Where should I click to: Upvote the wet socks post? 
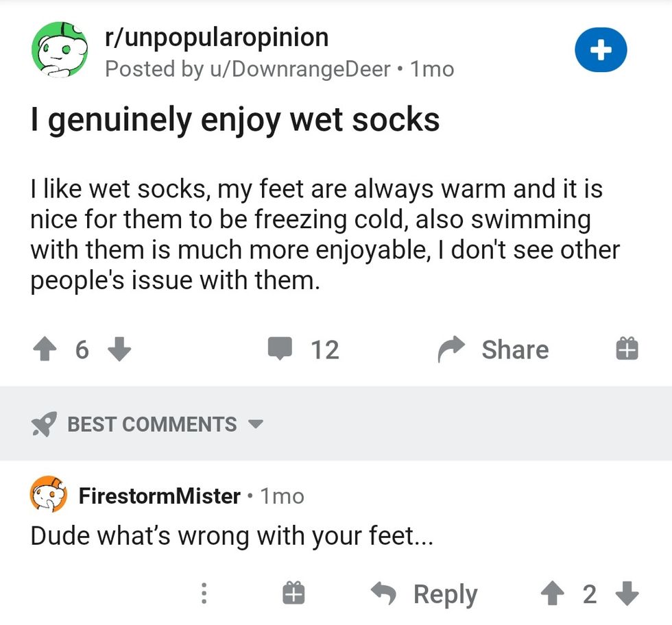46,350
